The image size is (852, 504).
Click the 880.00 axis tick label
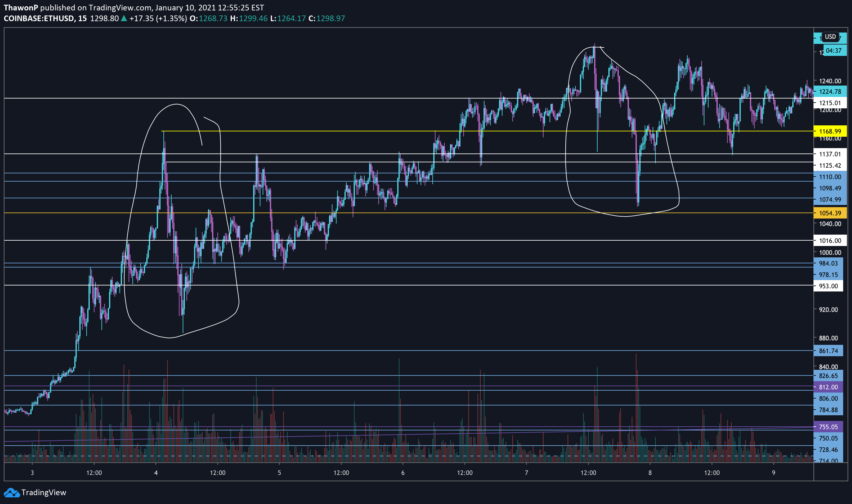click(x=829, y=338)
